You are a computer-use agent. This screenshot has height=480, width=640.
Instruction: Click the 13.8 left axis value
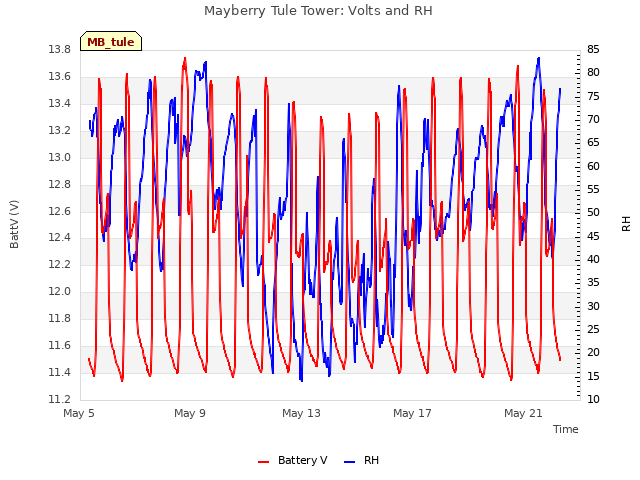[59, 50]
